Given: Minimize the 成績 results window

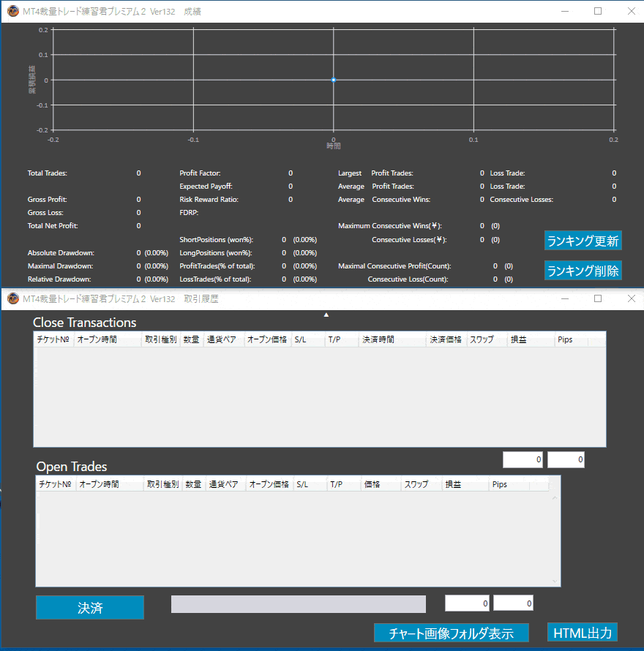Looking at the screenshot, I should [564, 11].
